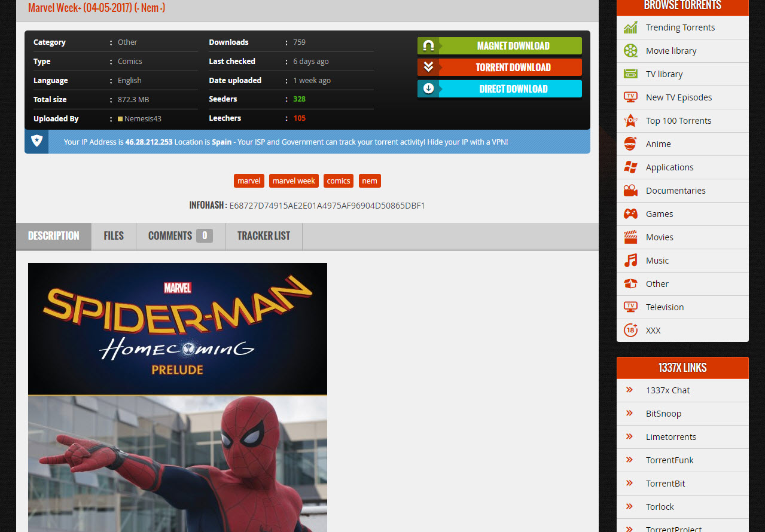Open the Limetorrents link
The width and height of the screenshot is (765, 532).
click(x=671, y=437)
